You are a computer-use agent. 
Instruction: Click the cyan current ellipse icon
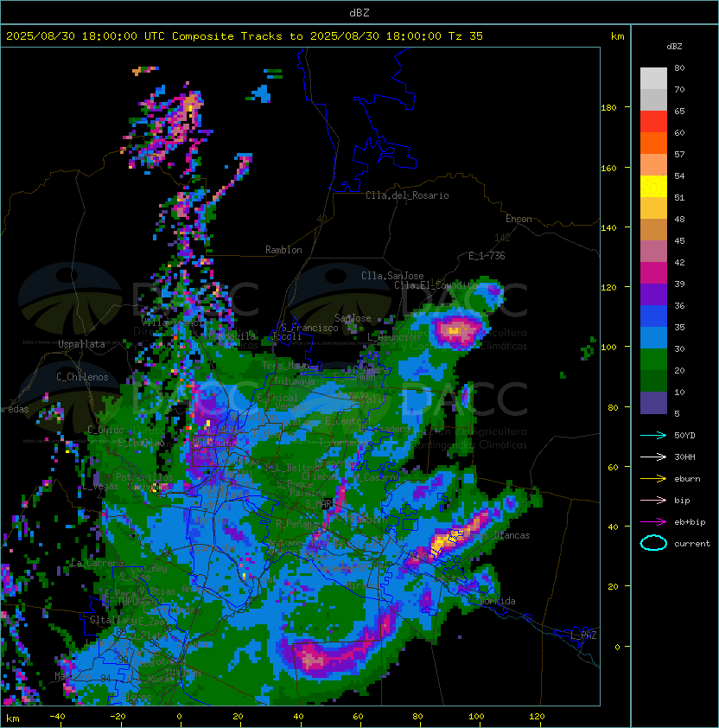653,543
